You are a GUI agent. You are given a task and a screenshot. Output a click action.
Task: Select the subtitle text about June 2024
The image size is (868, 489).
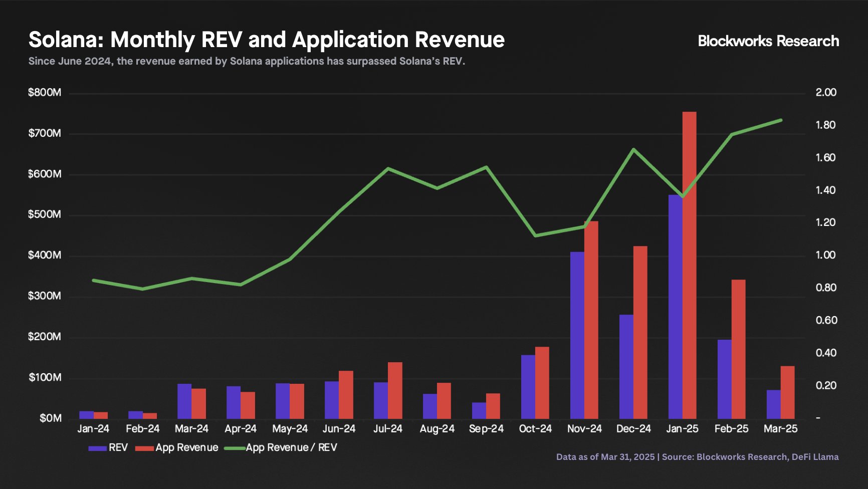[x=247, y=62]
